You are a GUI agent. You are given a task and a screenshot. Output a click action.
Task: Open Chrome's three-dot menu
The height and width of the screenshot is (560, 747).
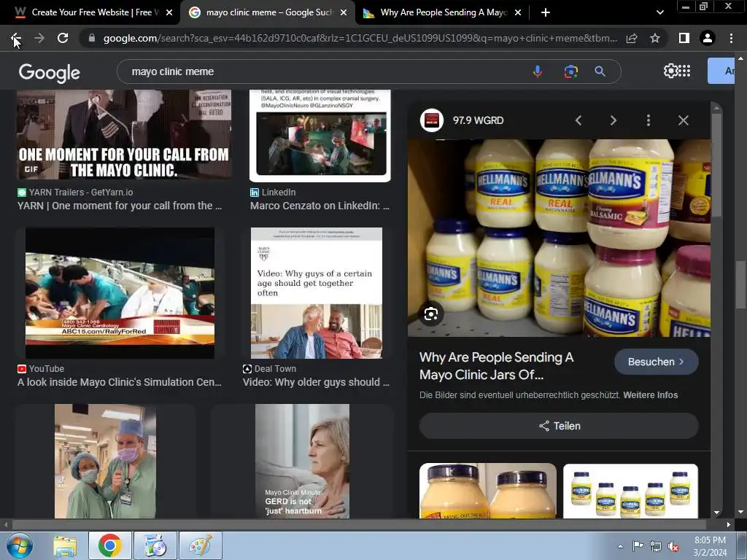(x=731, y=38)
